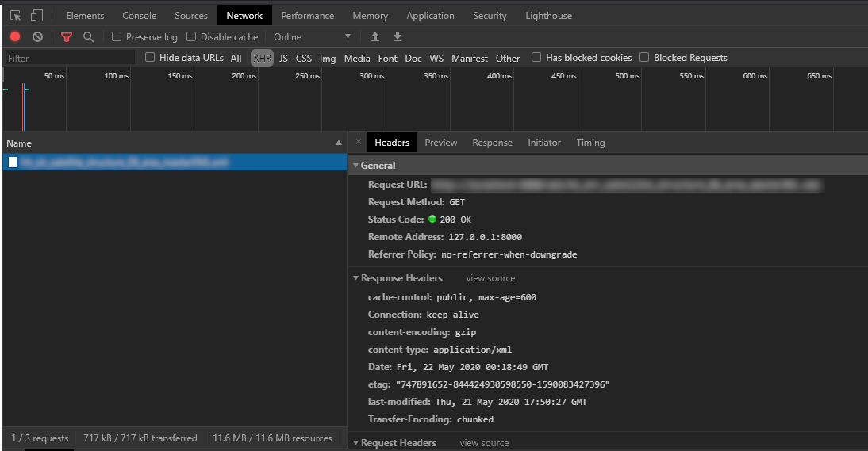Open the network search magnifier

click(x=88, y=36)
